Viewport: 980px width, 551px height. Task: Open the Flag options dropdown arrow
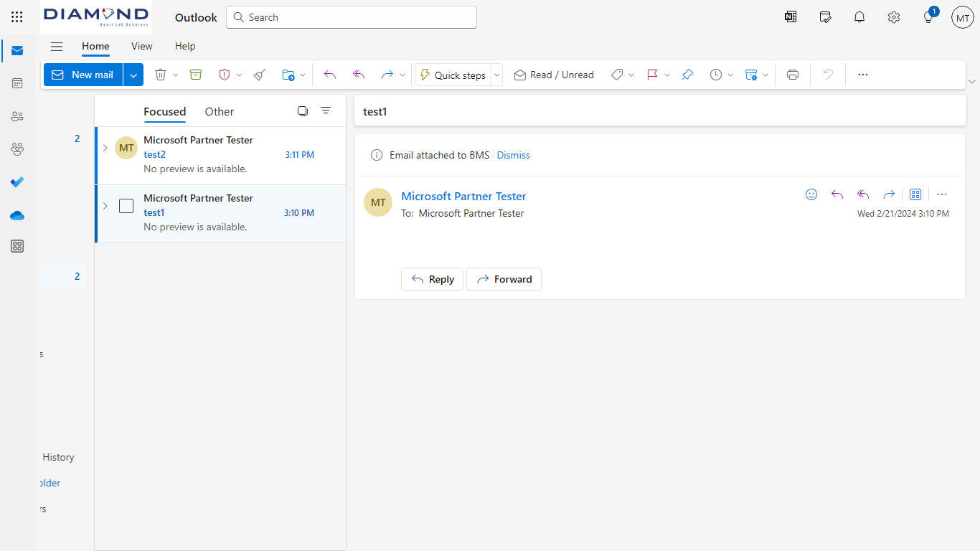click(667, 75)
